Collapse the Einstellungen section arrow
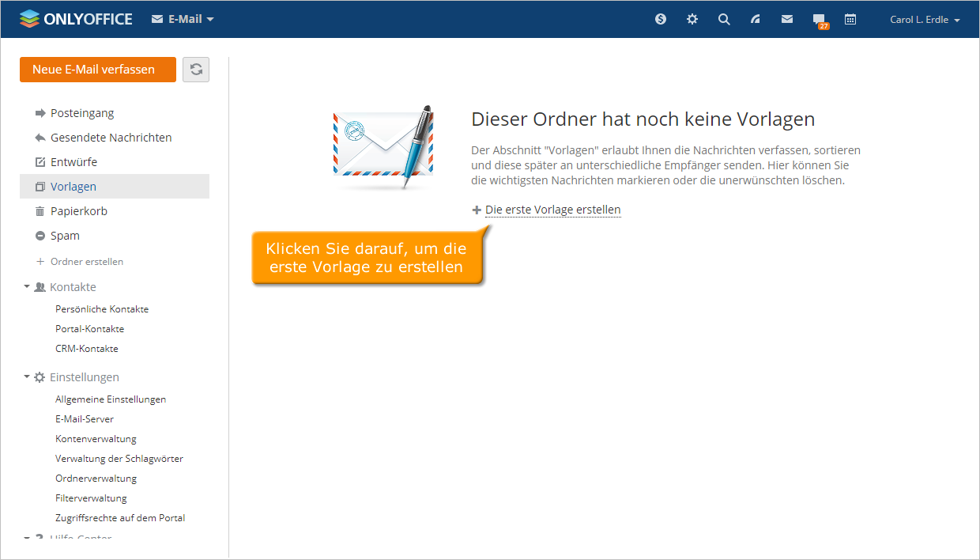Image resolution: width=980 pixels, height=560 pixels. (x=27, y=376)
